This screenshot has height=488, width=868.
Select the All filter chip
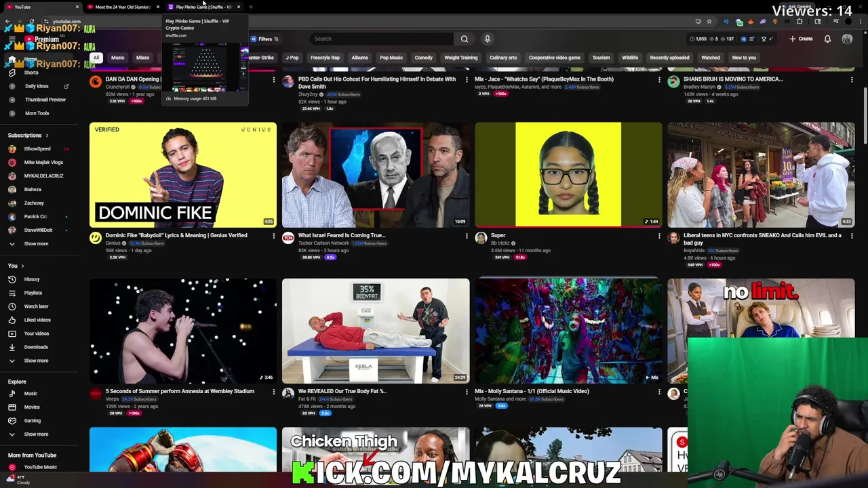click(x=96, y=58)
